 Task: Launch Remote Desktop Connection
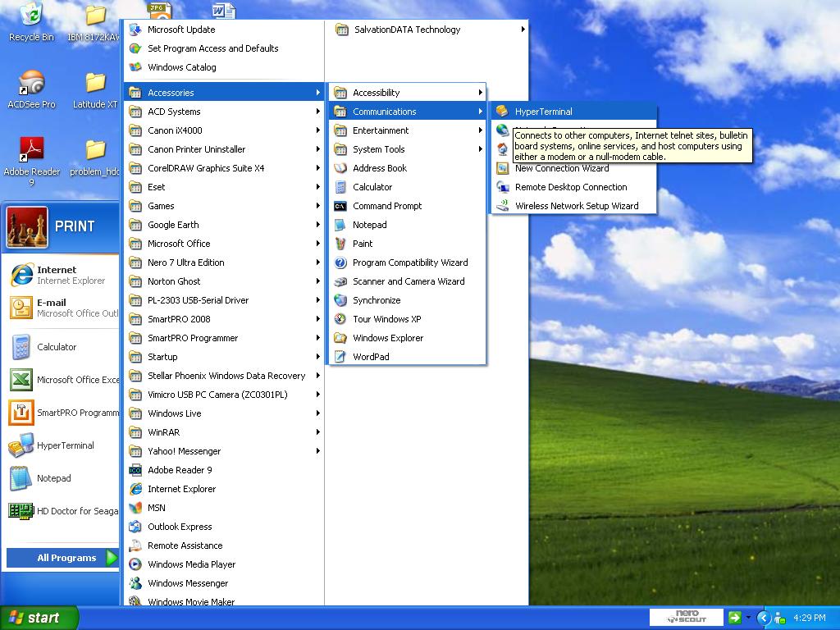coord(573,187)
